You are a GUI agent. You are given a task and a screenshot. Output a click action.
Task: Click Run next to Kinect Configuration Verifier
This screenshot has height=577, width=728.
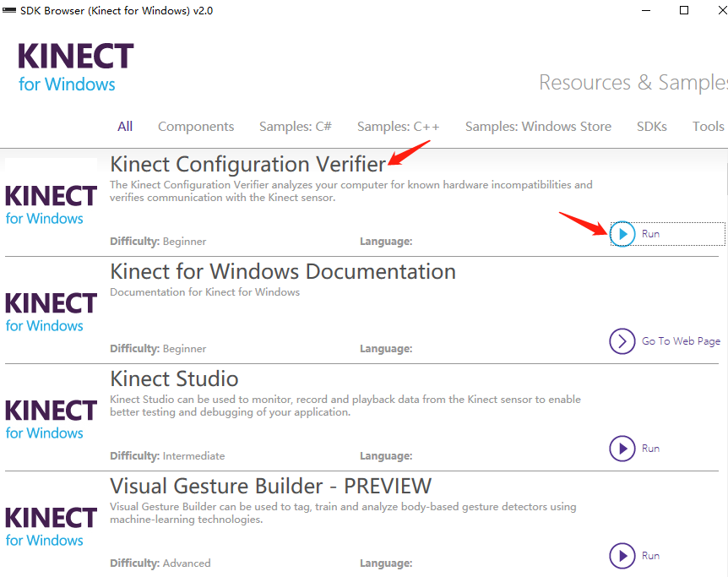[x=650, y=233]
